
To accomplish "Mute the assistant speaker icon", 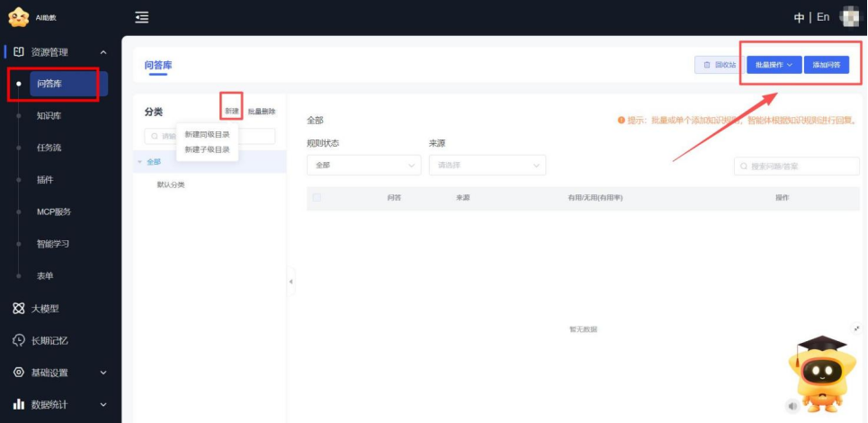I will point(792,407).
